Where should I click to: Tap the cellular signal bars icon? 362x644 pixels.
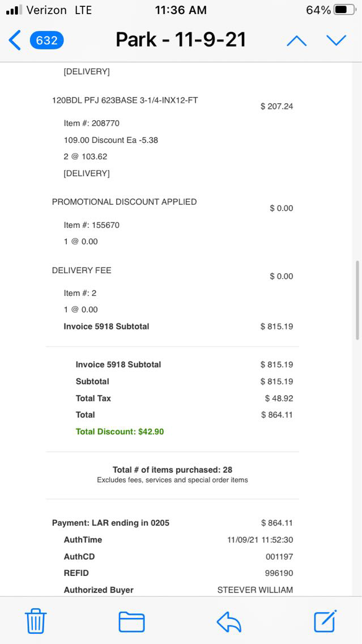(14, 10)
